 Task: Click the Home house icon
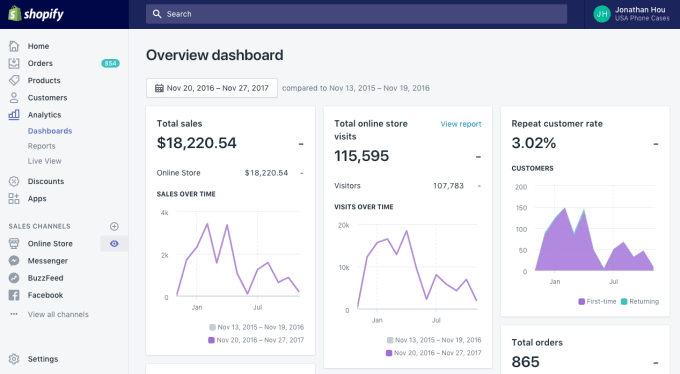pyautogui.click(x=14, y=46)
